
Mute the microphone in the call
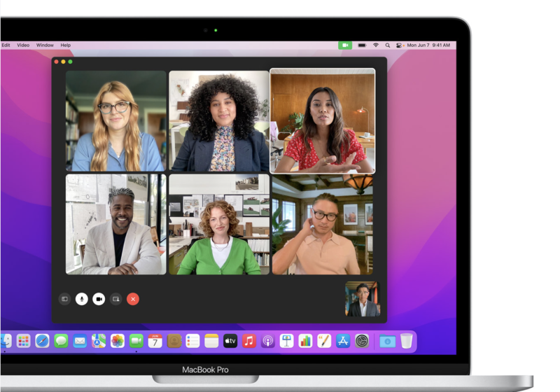pos(82,299)
